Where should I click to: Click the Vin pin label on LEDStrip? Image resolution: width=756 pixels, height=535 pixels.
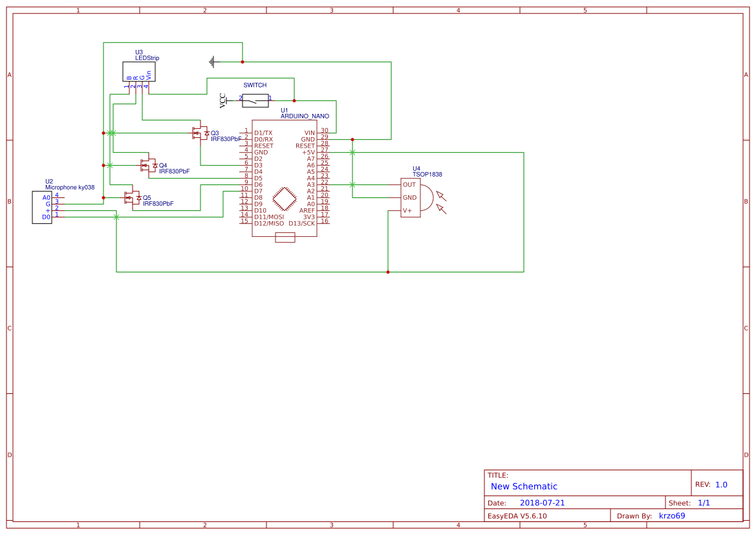coord(149,75)
